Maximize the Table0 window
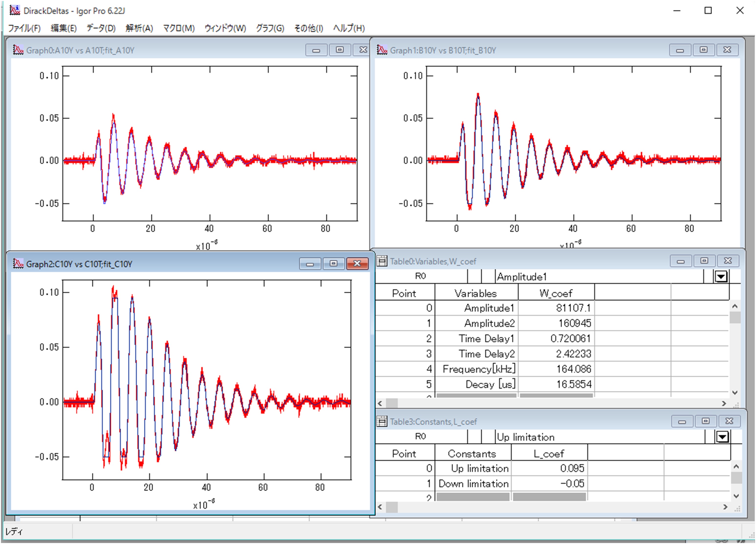Screen dimensions: 756x544 click(x=704, y=261)
